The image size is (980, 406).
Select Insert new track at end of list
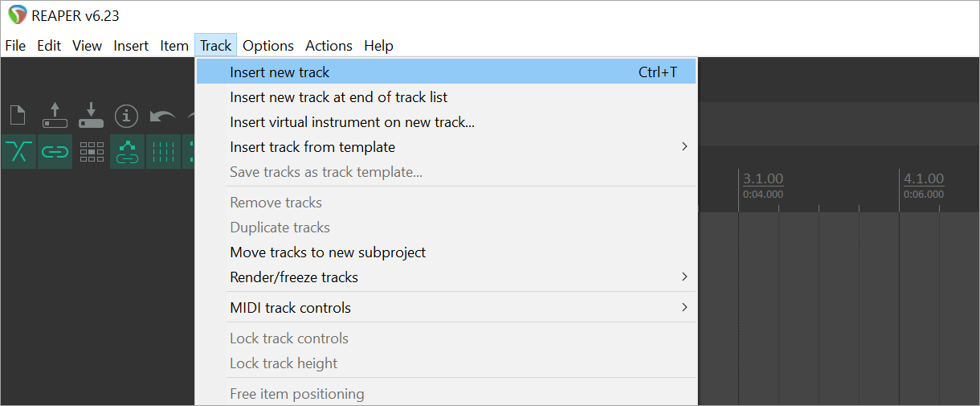(x=338, y=97)
